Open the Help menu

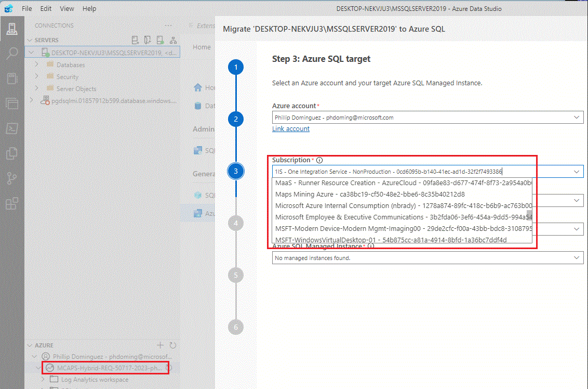point(89,8)
